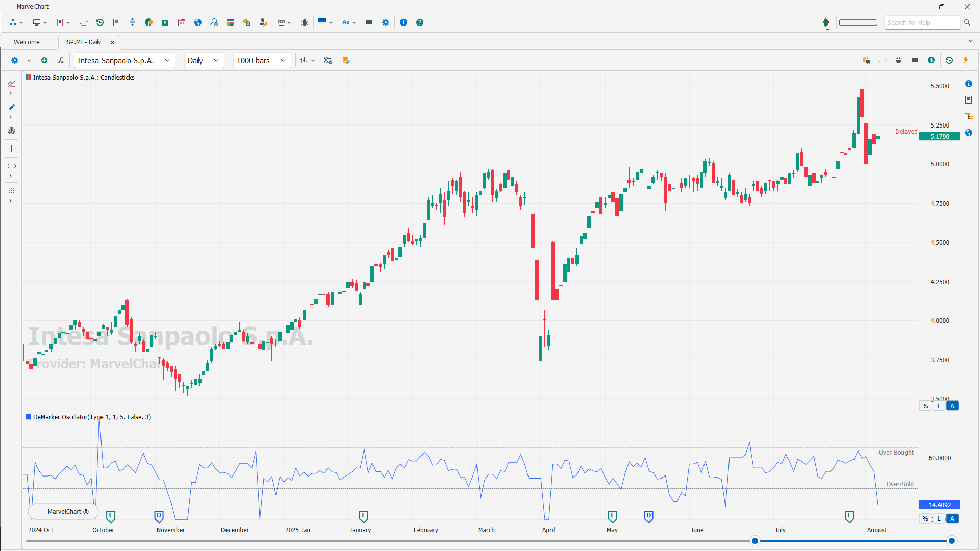This screenshot has height=551, width=980.
Task: Click the left handle of time range slider
Action: point(755,541)
